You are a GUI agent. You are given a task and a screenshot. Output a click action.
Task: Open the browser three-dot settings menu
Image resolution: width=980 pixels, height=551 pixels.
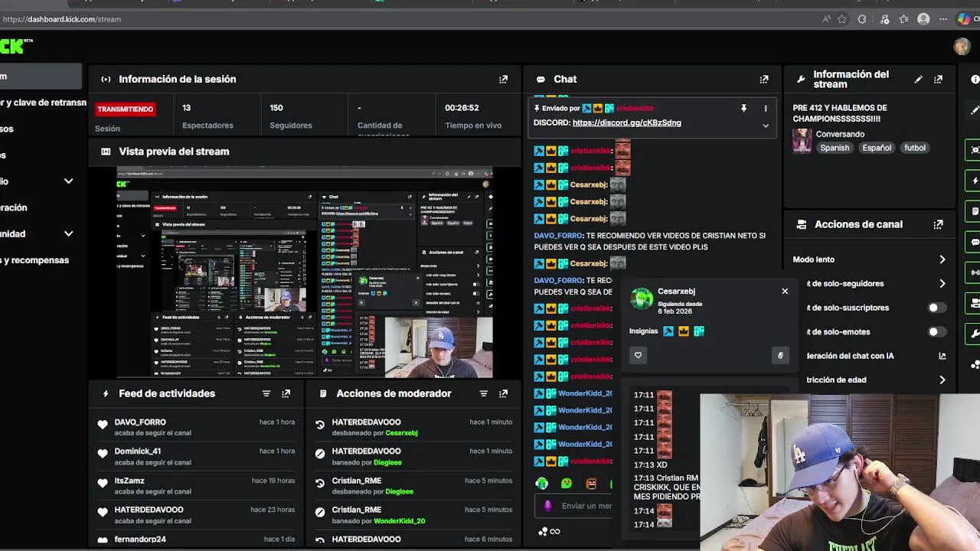[942, 19]
